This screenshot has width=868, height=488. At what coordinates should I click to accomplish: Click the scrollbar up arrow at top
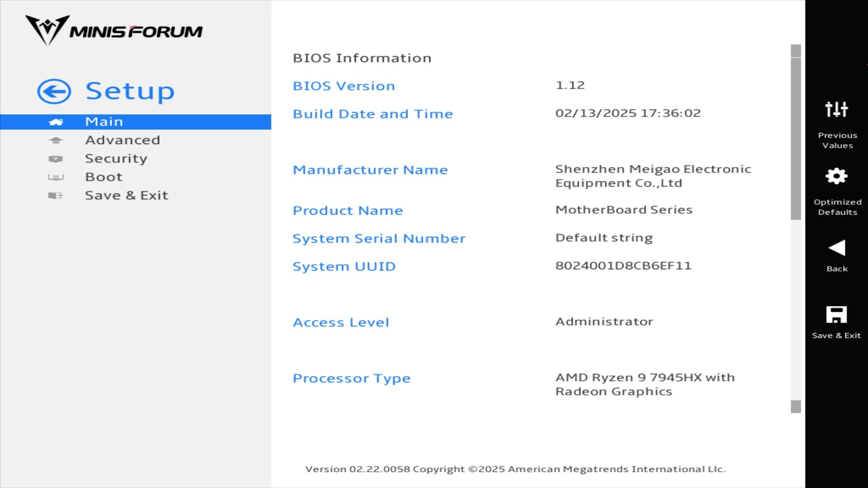tap(796, 51)
